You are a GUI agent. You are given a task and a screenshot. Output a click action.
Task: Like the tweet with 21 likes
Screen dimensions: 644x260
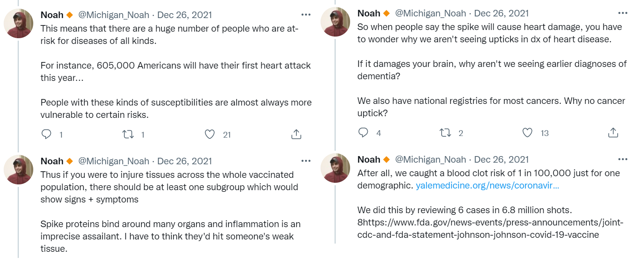[210, 134]
